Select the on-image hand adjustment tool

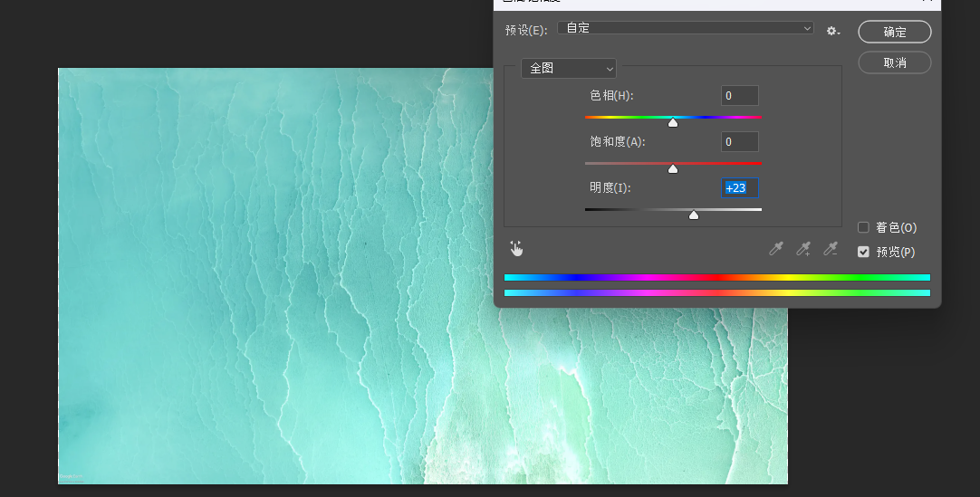click(516, 248)
